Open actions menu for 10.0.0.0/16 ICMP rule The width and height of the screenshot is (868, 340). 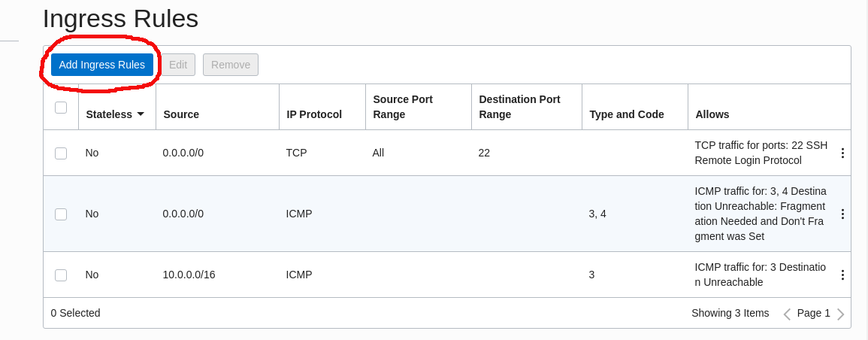(x=842, y=275)
